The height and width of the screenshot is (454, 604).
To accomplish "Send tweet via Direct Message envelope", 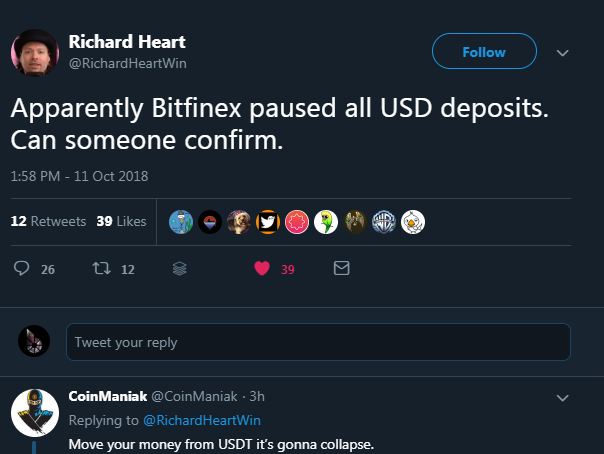I will (x=341, y=269).
